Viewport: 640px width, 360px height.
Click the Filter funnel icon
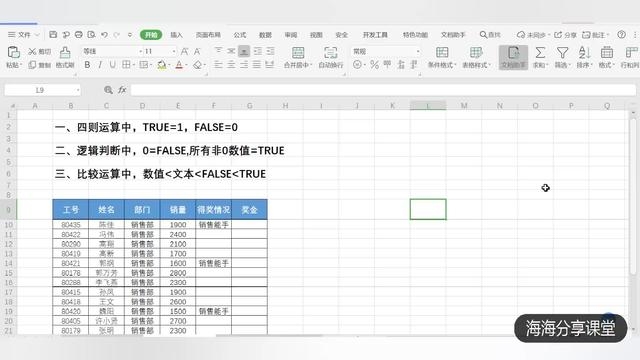point(562,52)
